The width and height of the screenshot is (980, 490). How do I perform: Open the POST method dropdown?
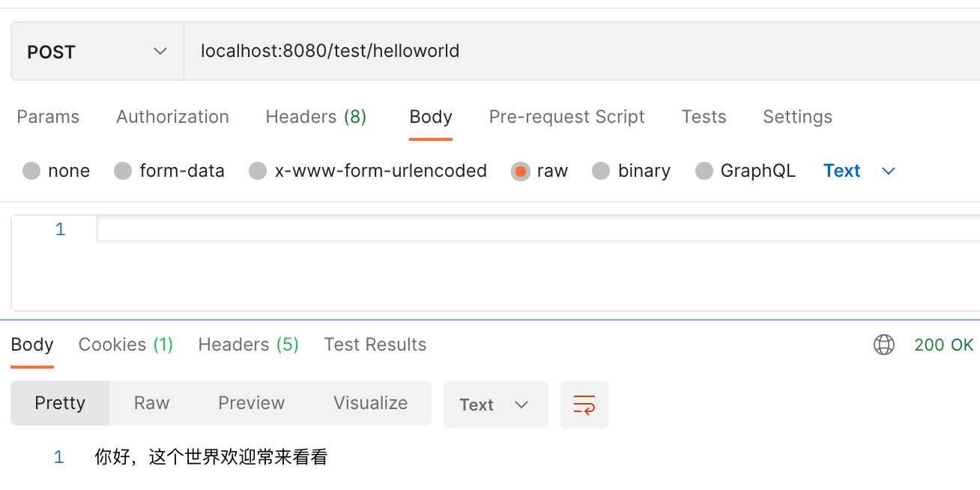coord(97,52)
